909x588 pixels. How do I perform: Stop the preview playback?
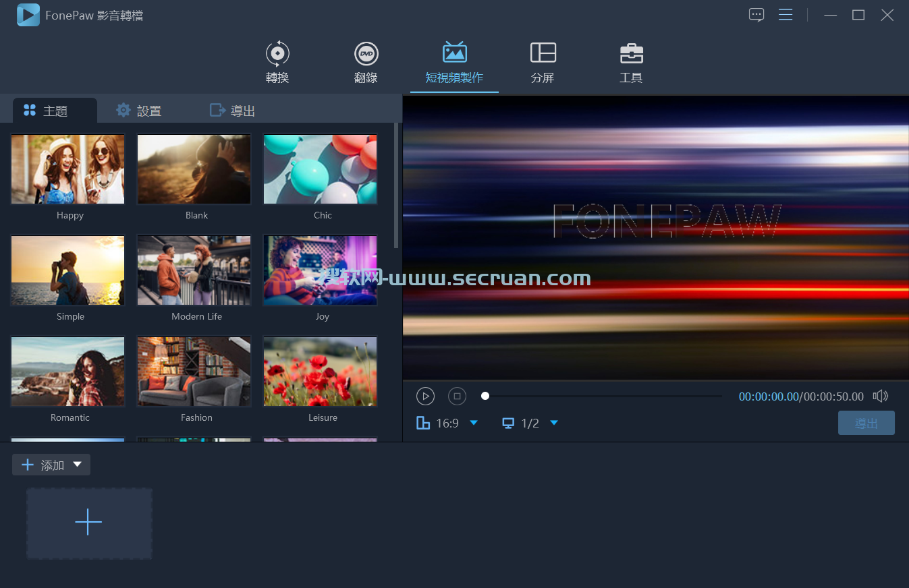457,396
